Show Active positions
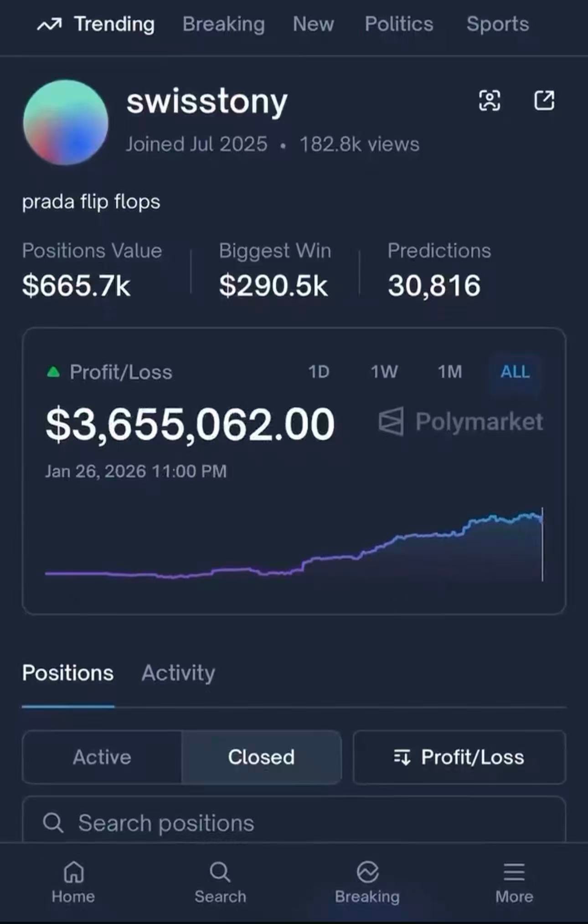Screen dimensions: 588x924 tap(102, 757)
